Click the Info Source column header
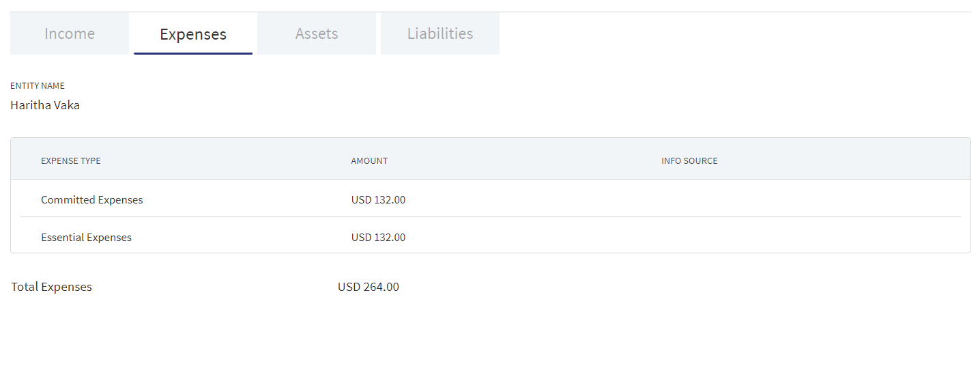 pyautogui.click(x=689, y=161)
